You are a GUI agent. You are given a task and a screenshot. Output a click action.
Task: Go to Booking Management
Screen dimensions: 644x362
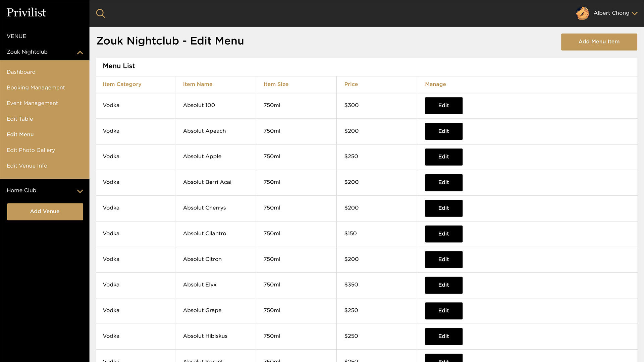pos(36,87)
